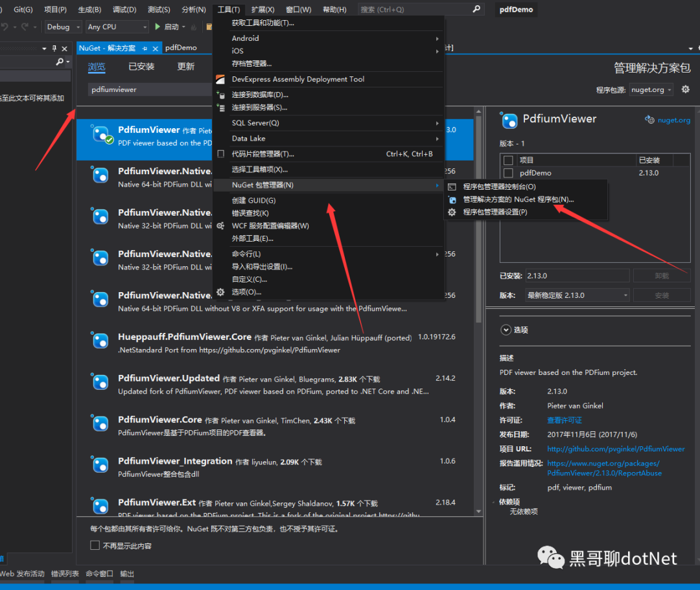This screenshot has width=700, height=590.
Task: Click the package manager console icon
Action: (452, 187)
